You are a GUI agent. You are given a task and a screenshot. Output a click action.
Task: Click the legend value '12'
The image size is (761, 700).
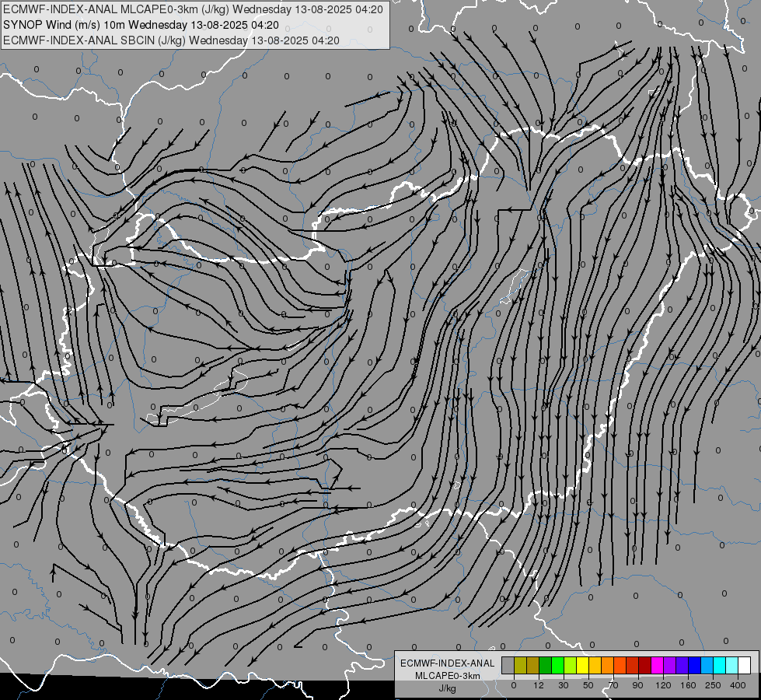539,685
